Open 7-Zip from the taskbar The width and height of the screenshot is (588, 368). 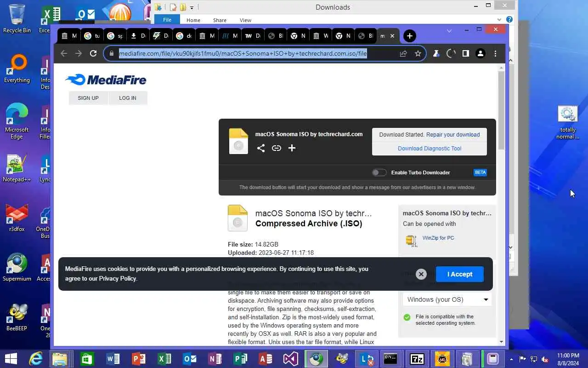417,359
